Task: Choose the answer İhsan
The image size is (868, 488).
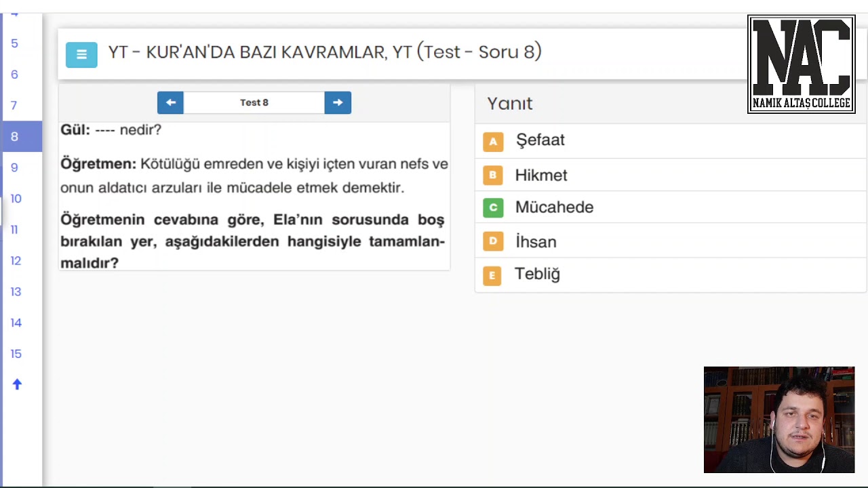Action: 536,241
